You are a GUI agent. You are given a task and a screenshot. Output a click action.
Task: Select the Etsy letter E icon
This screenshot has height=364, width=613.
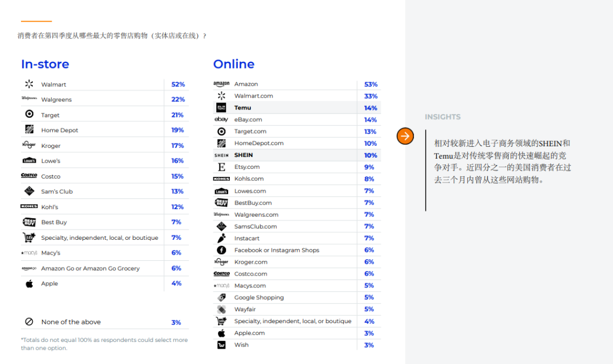click(x=221, y=167)
